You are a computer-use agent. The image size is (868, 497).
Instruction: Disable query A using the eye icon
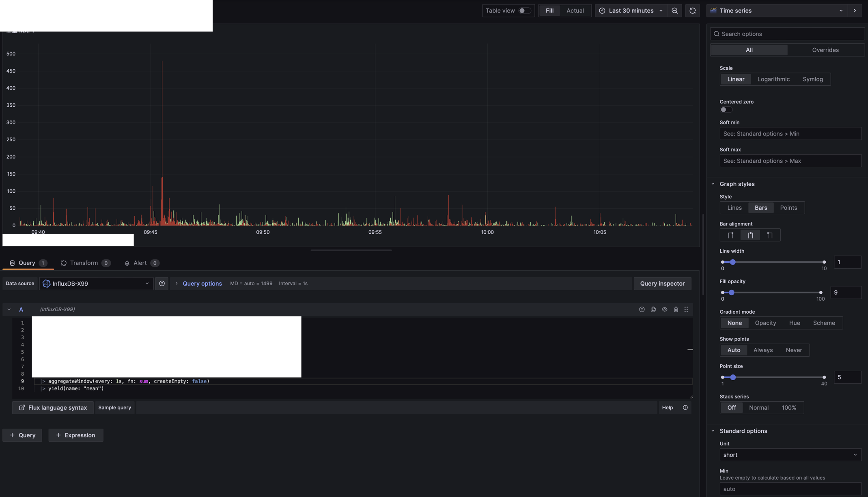tap(665, 309)
